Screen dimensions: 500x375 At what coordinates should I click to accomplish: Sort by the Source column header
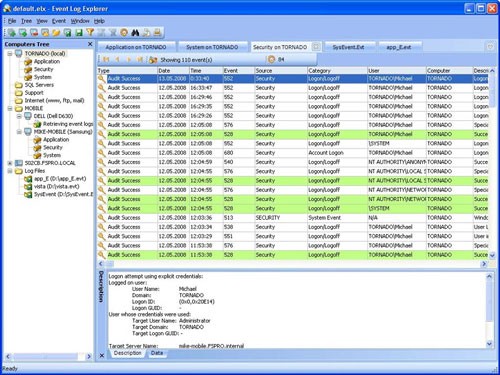pos(281,71)
